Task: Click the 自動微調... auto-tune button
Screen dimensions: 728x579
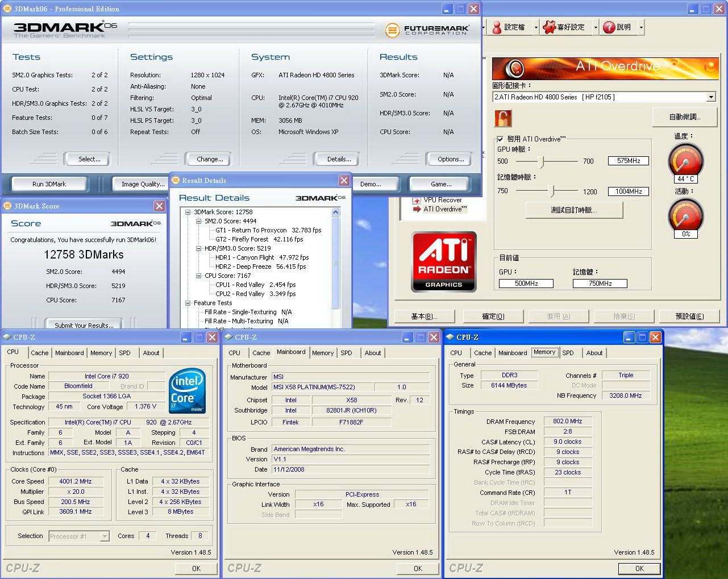Action: point(684,117)
